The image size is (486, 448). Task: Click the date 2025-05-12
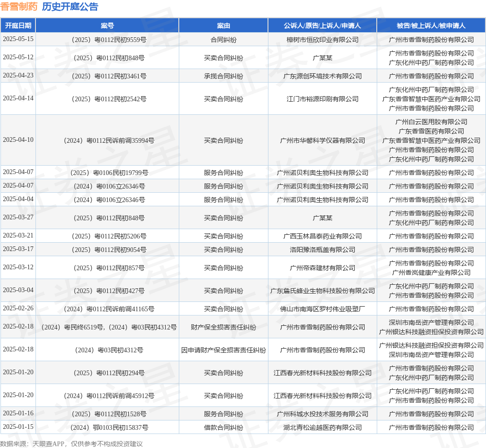pos(18,57)
